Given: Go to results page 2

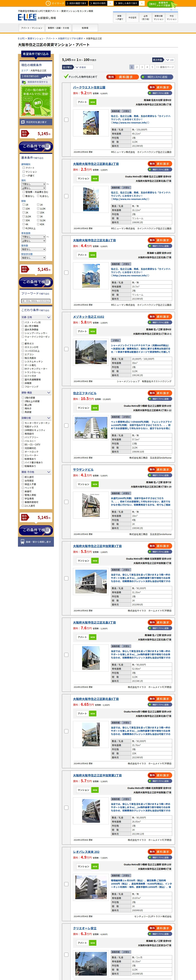Looking at the screenshot, I should point(137,67).
